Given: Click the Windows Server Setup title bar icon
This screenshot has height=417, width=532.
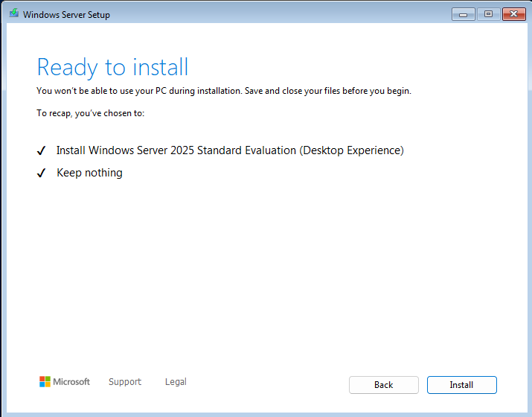Looking at the screenshot, I should (13, 13).
